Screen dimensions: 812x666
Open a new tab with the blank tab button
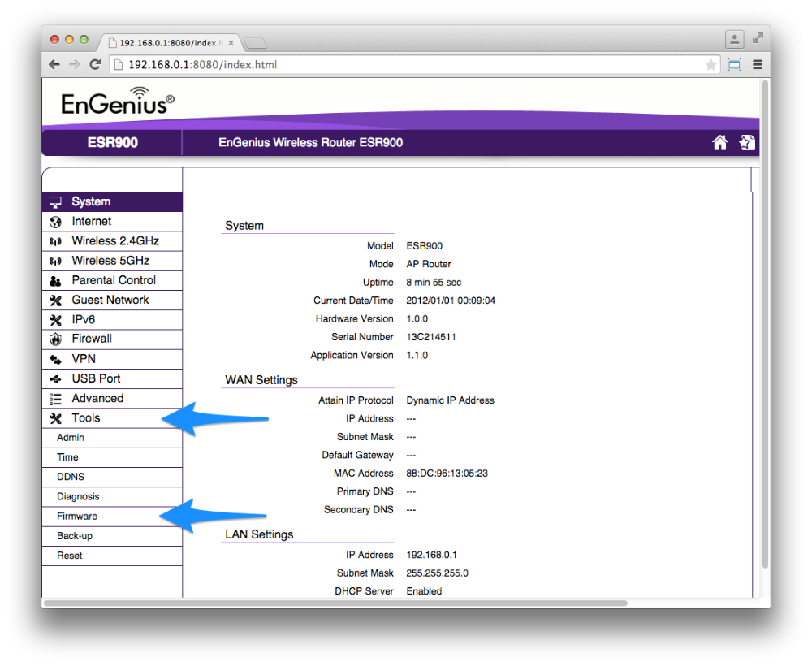coord(255,43)
